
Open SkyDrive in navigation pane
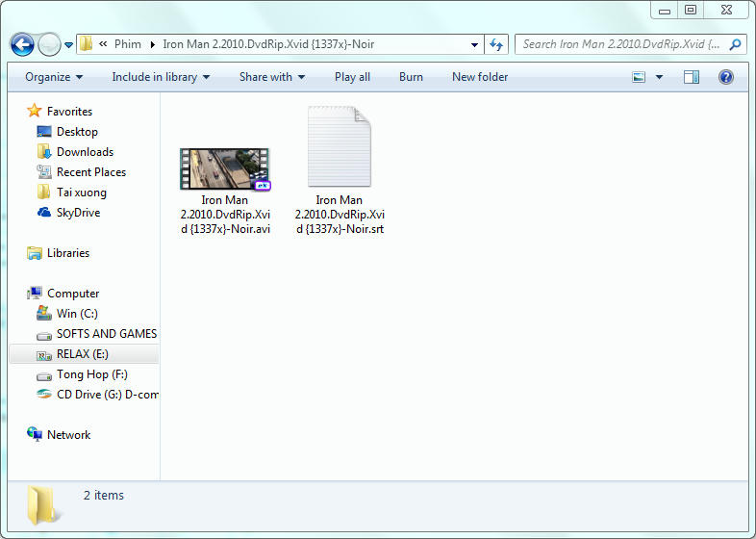[x=78, y=213]
